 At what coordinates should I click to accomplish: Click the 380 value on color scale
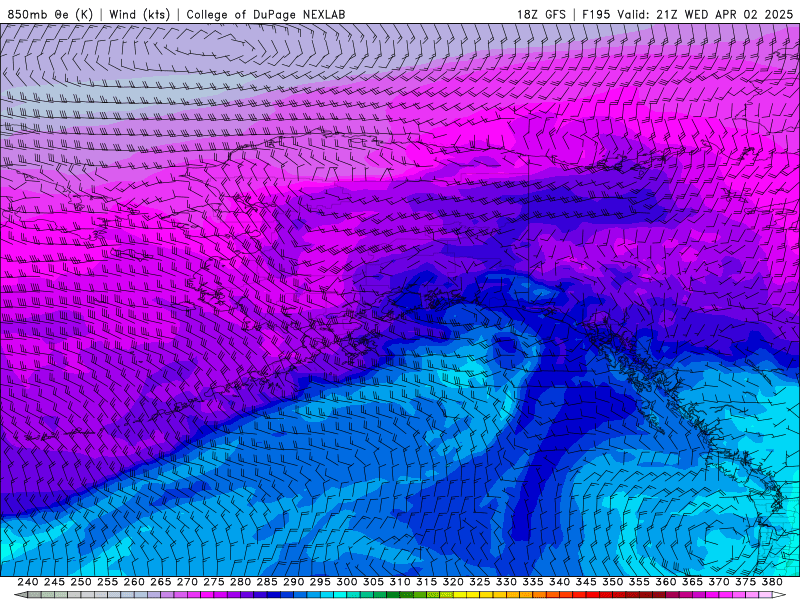click(772, 582)
